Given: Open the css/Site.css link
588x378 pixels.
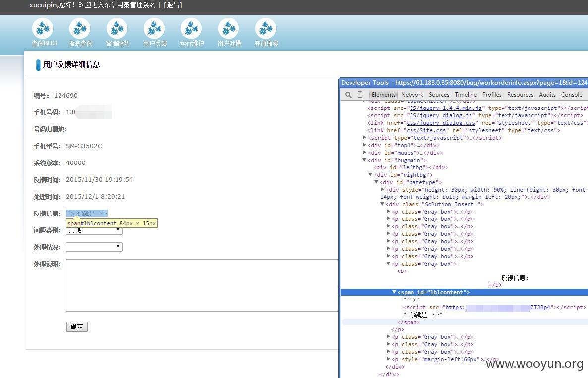Looking at the screenshot, I should [426, 130].
